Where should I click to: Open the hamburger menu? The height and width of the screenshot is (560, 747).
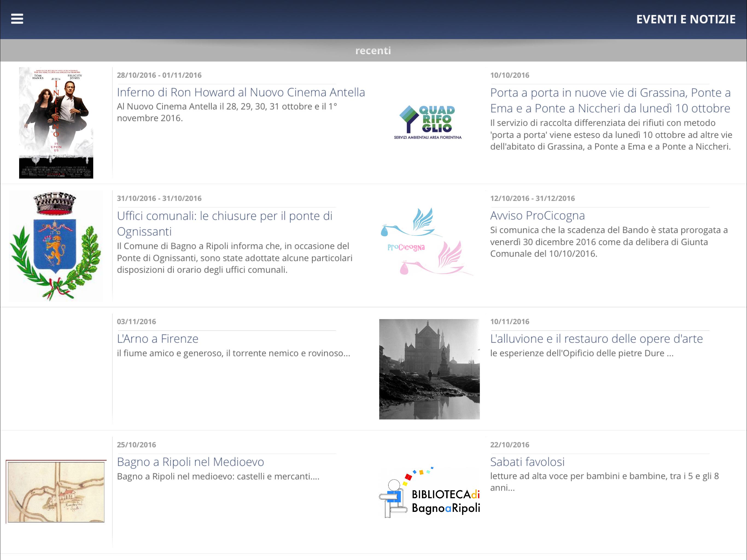pos(17,19)
